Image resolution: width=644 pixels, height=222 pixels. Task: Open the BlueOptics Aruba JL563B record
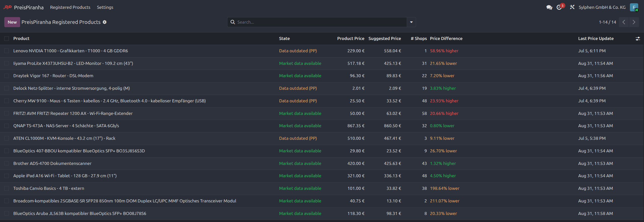(x=80, y=213)
